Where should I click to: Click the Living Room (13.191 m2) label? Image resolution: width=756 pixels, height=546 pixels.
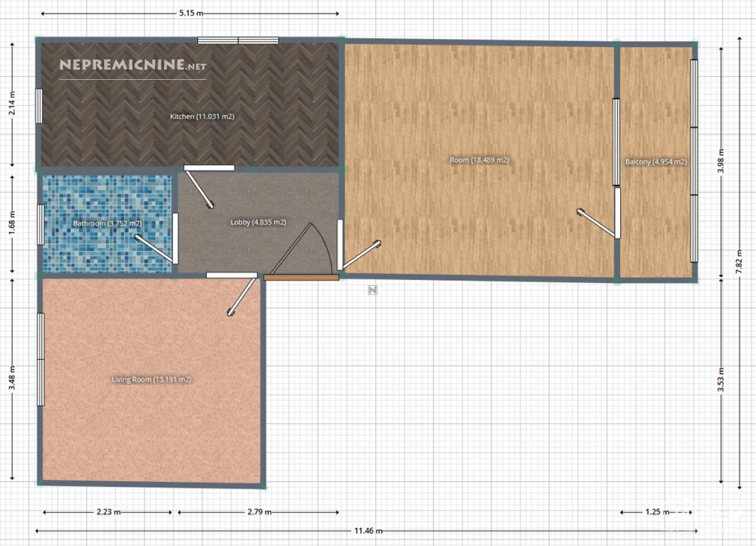pos(151,379)
